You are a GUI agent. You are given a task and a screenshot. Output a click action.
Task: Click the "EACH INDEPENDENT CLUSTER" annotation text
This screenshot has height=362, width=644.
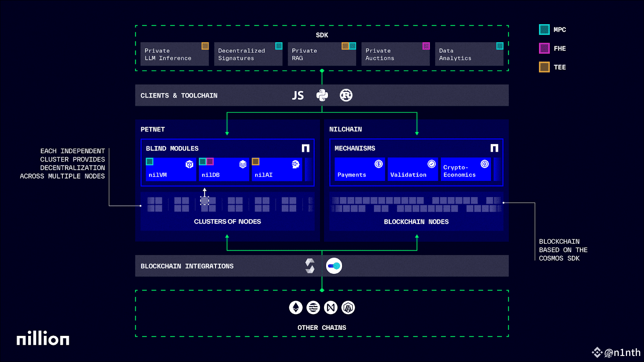(62, 163)
